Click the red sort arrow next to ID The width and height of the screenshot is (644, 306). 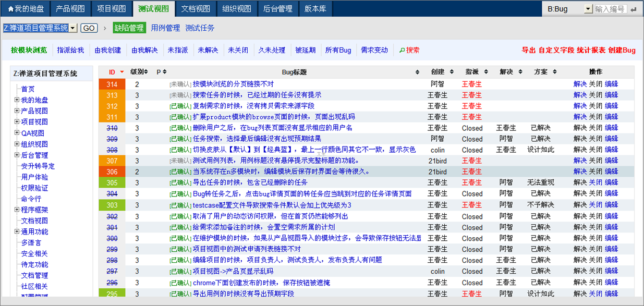(122, 72)
